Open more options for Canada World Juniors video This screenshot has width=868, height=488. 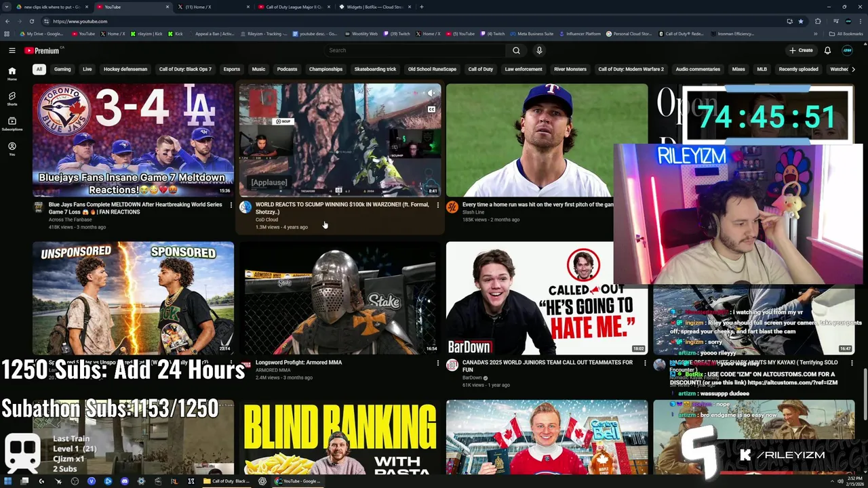(645, 363)
